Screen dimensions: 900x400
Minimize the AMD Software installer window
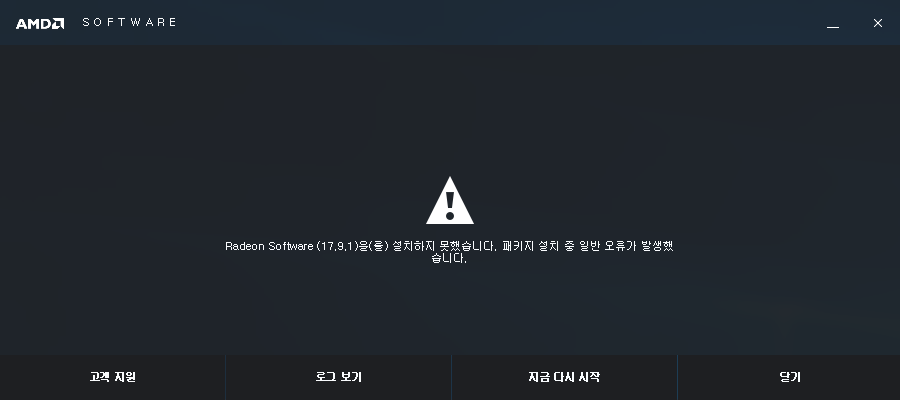(833, 24)
